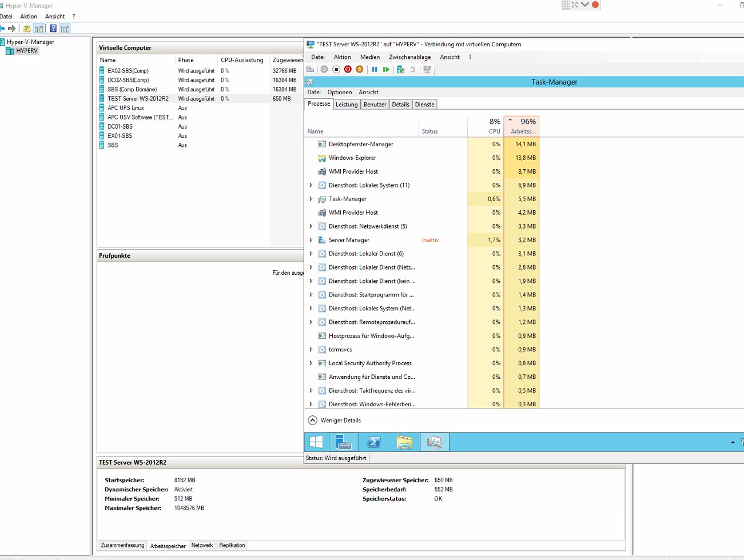Viewport: 744px width, 560px height.
Task: Sort processes by CPU column header
Action: pos(486,126)
